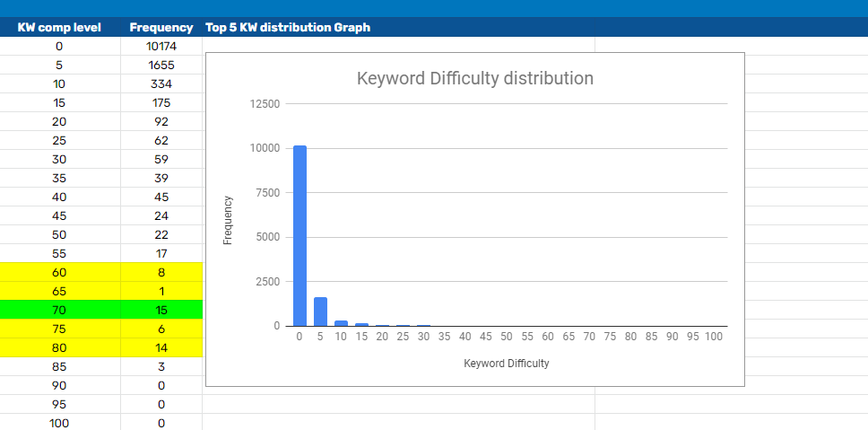Viewport: 868px width, 430px height.
Task: Select the tallest blue bar at difficulty 0
Action: pyautogui.click(x=300, y=235)
